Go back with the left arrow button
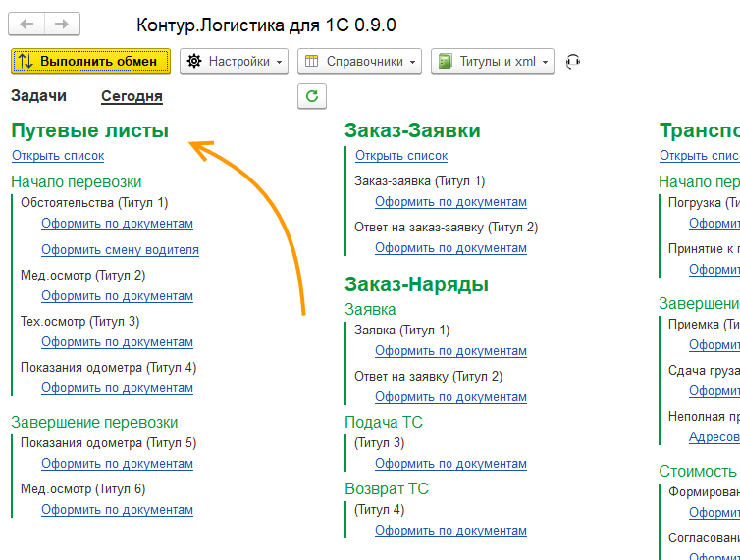This screenshot has width=740, height=560. pyautogui.click(x=26, y=25)
